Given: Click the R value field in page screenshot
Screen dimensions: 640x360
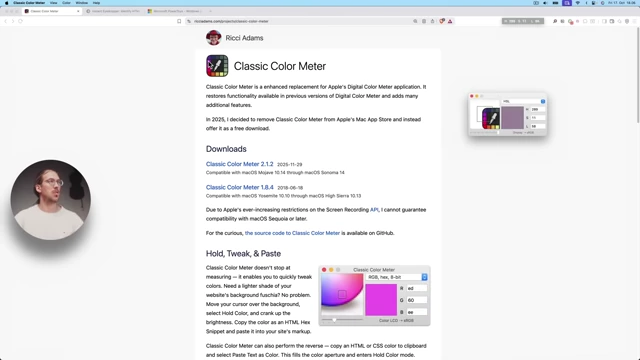Looking at the screenshot, I should pyautogui.click(x=417, y=288).
